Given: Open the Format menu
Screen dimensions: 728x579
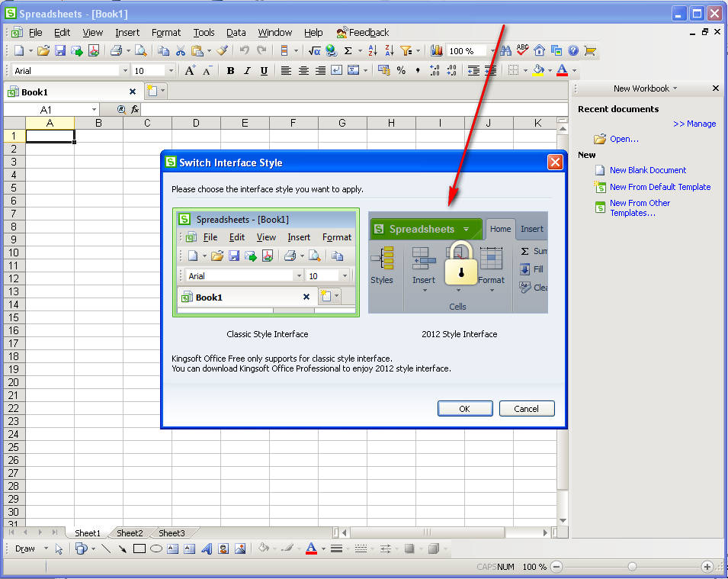Looking at the screenshot, I should coord(166,33).
